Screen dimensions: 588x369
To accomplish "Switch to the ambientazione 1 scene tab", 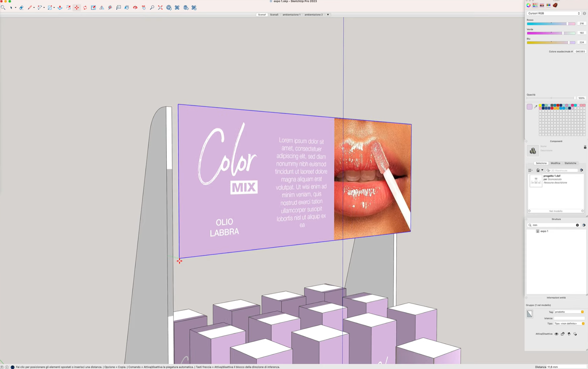I will point(291,15).
